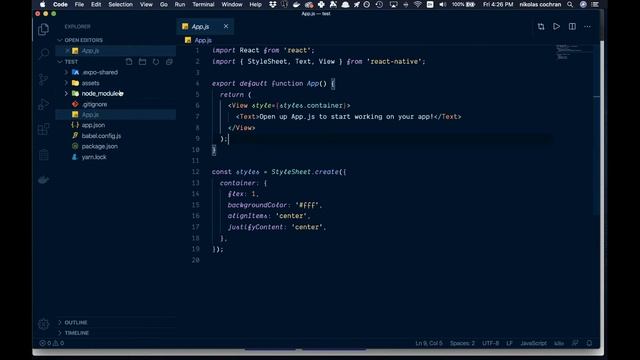
Task: Click the Fri 4:26 PM clock
Action: [498, 4]
